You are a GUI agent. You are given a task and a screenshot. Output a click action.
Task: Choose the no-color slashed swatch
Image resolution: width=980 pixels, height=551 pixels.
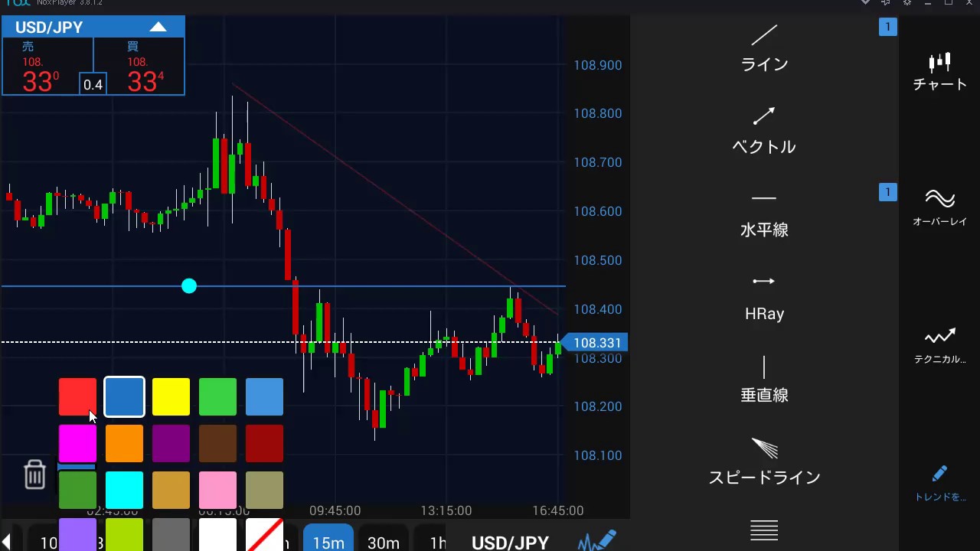264,535
